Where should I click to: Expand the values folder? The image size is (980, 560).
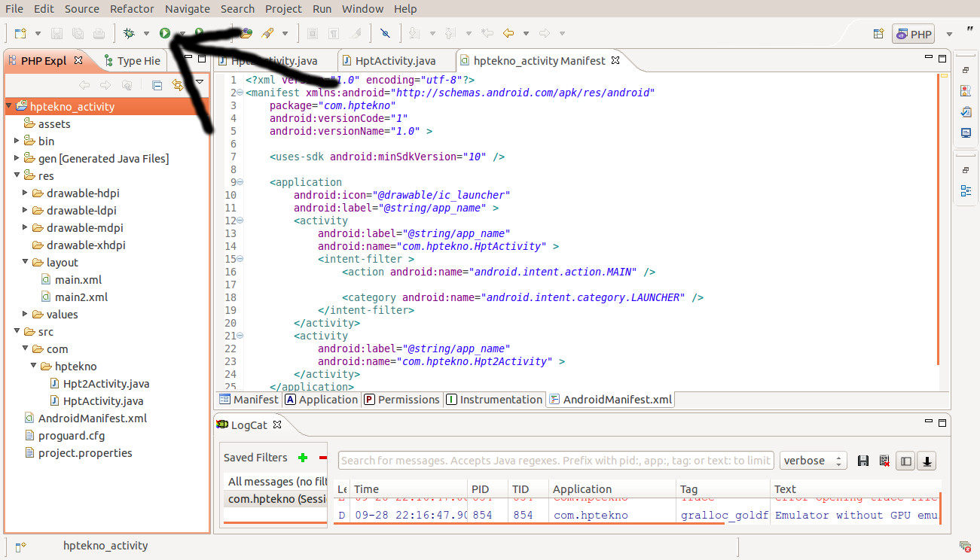26,314
